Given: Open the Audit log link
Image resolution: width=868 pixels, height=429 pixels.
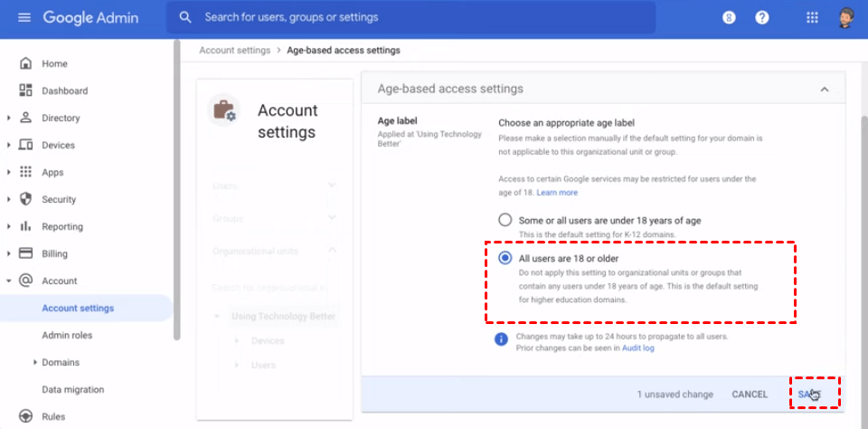Looking at the screenshot, I should tap(637, 348).
